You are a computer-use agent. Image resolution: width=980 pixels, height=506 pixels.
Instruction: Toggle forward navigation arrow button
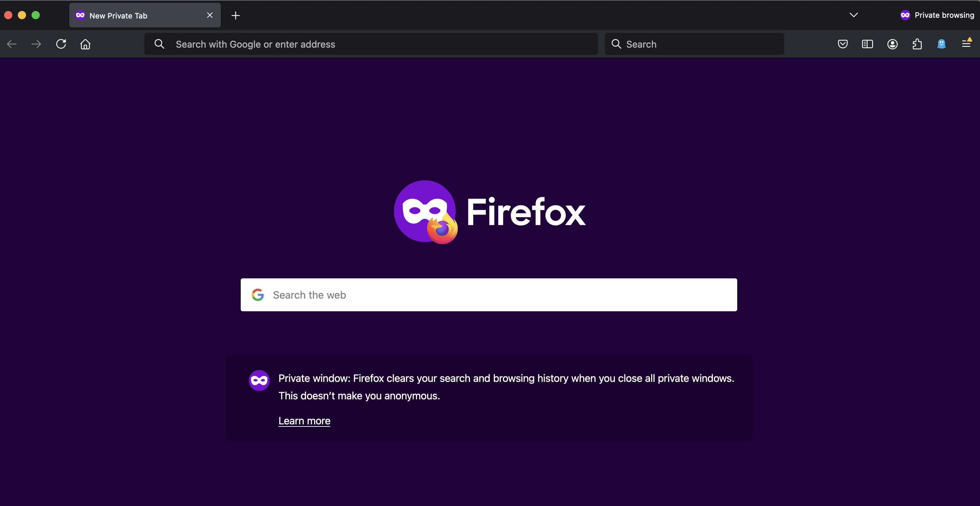pyautogui.click(x=36, y=43)
